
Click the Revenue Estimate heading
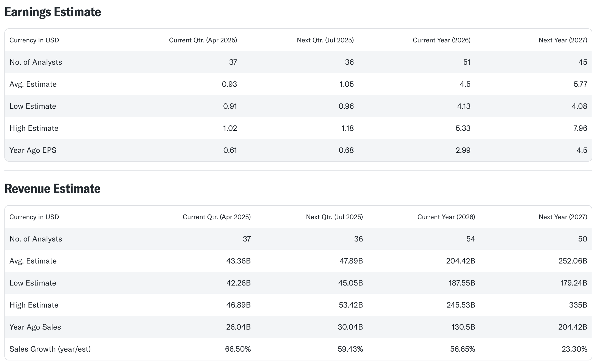pos(52,189)
